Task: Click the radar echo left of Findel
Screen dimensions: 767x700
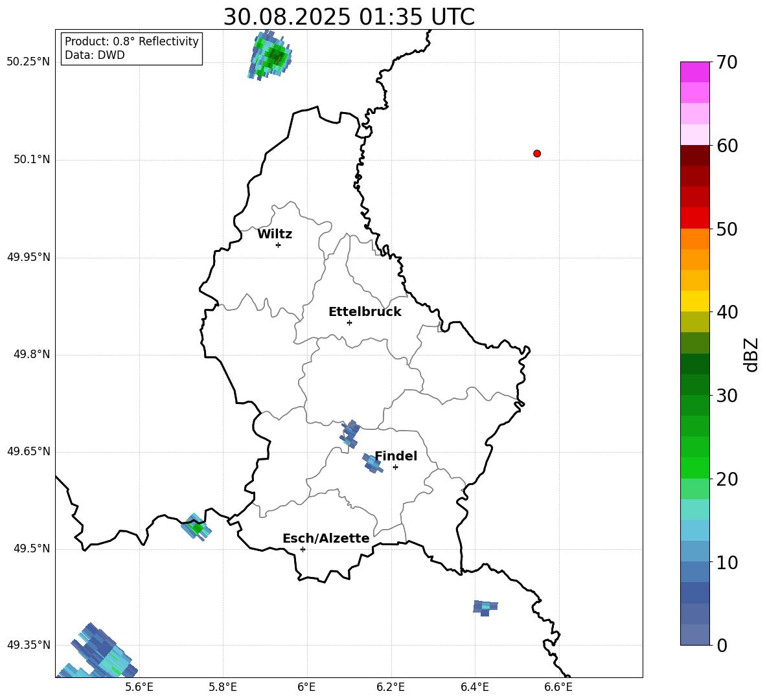Action: pos(372,463)
